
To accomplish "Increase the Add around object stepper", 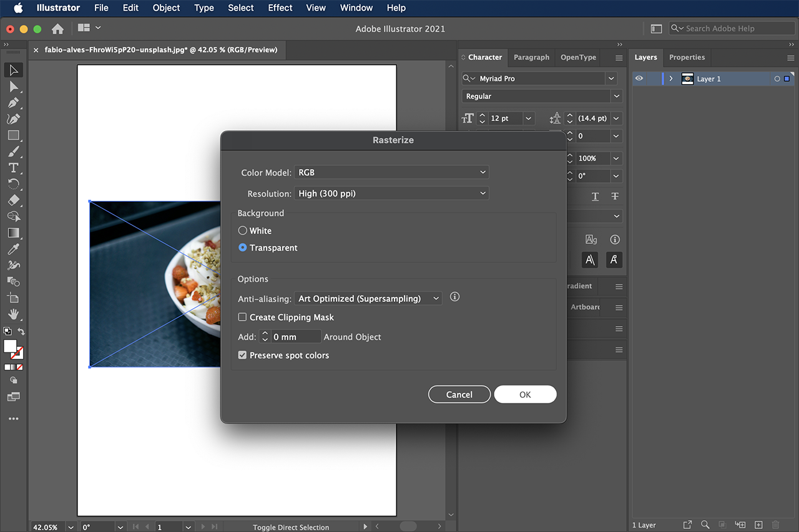I will coord(265,334).
